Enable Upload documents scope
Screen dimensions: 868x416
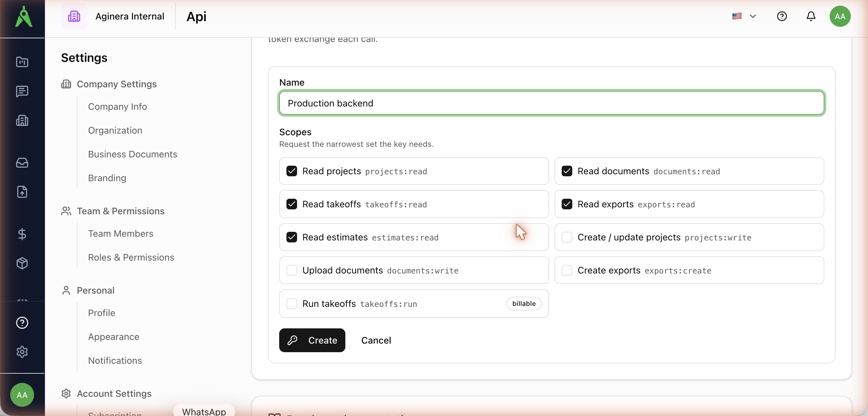point(292,270)
